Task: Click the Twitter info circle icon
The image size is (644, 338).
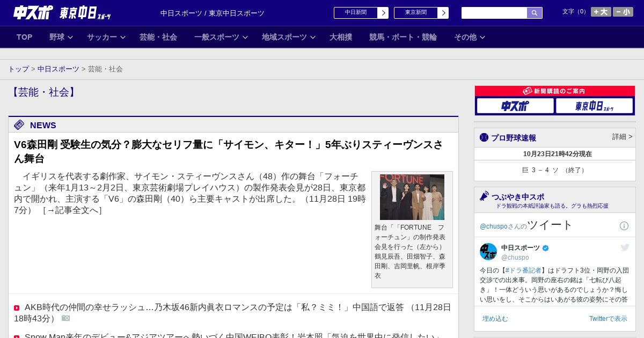Action: point(624,226)
